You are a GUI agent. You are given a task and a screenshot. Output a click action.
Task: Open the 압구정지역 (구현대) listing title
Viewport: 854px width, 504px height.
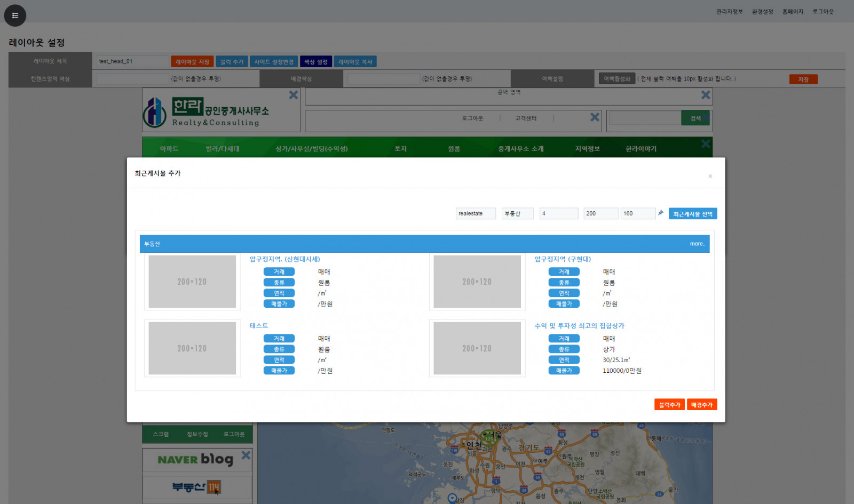point(563,259)
